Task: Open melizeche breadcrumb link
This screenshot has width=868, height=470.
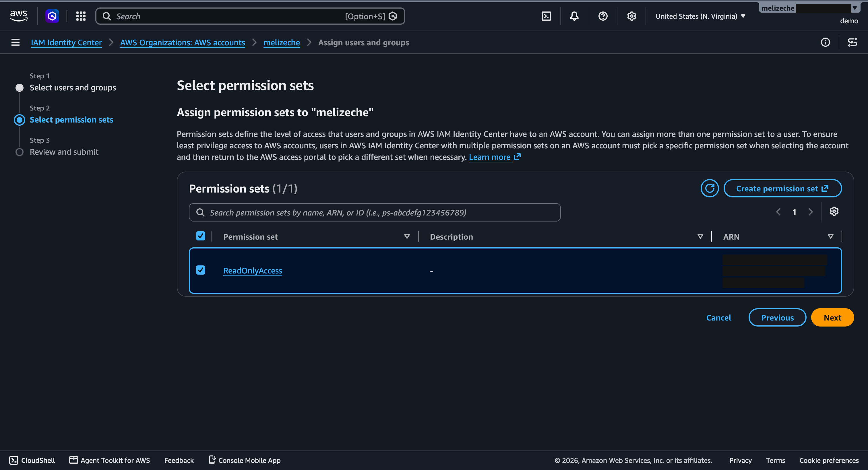Action: pos(282,42)
